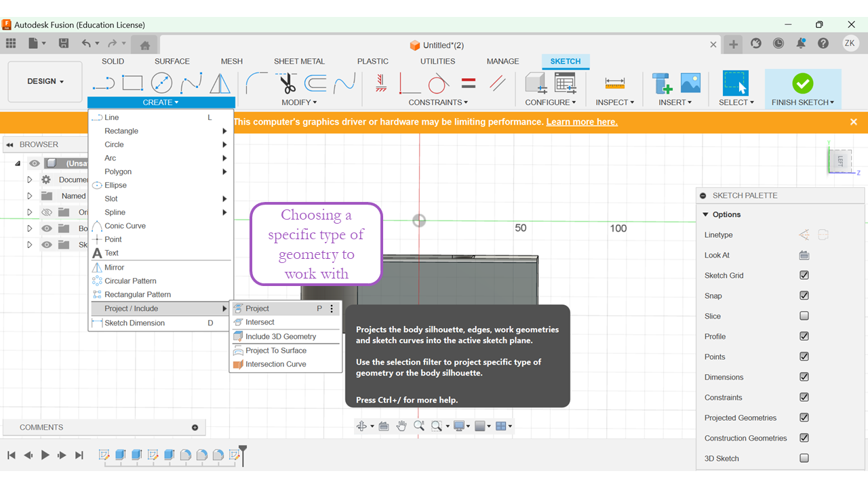The image size is (868, 488).
Task: Select the Trim scissors tool
Action: [288, 83]
